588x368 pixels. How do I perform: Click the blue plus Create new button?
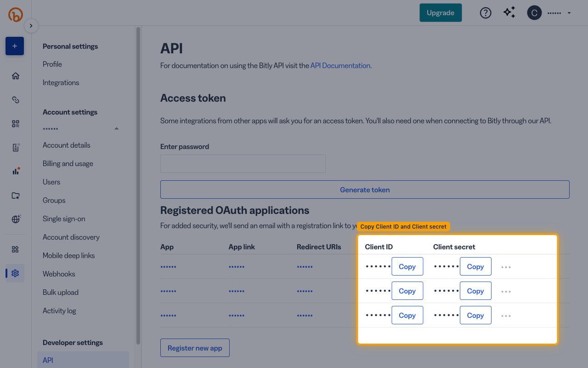(15, 46)
